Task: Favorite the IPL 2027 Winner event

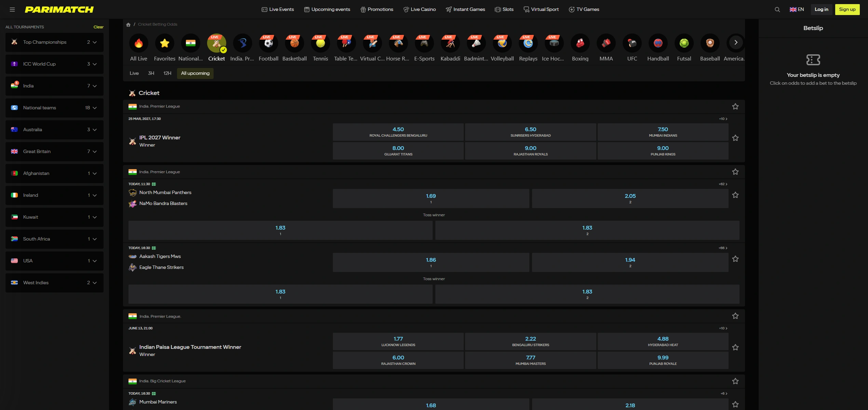Action: (x=735, y=138)
